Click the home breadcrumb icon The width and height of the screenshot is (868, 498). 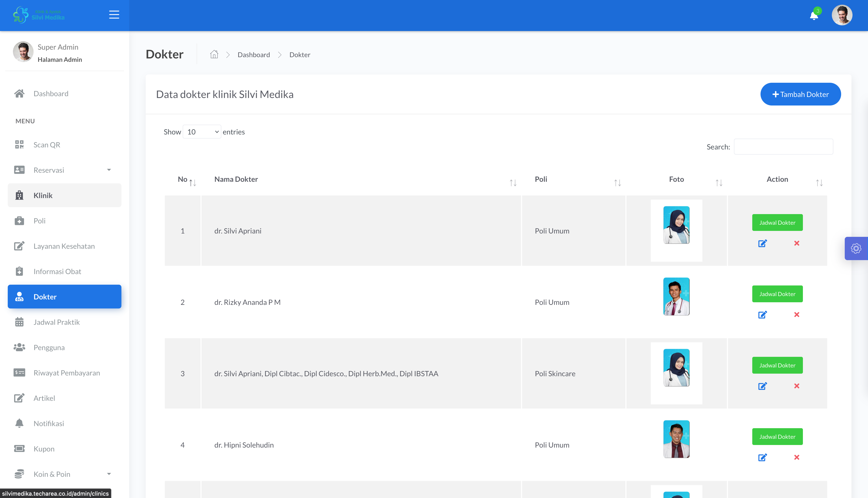point(214,54)
